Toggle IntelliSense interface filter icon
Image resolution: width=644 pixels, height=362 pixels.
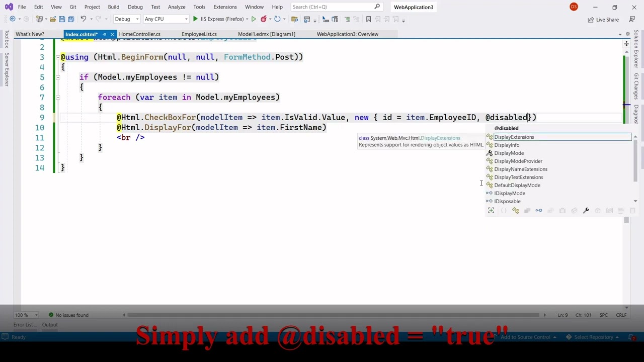coord(538,211)
